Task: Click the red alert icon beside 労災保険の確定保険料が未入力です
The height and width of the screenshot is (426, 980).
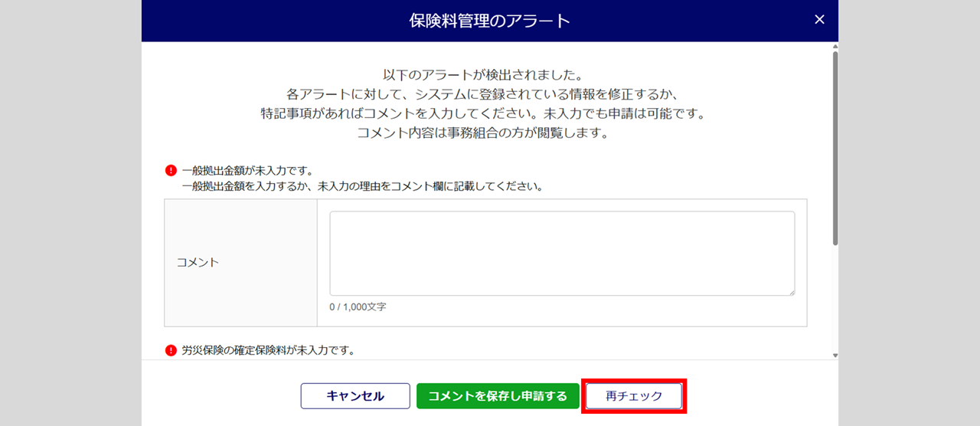Action: point(171,350)
